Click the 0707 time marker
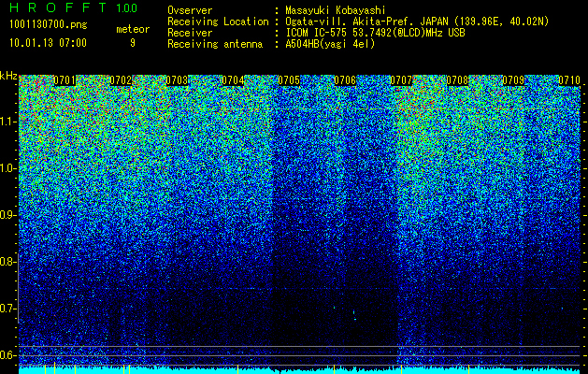 401,80
